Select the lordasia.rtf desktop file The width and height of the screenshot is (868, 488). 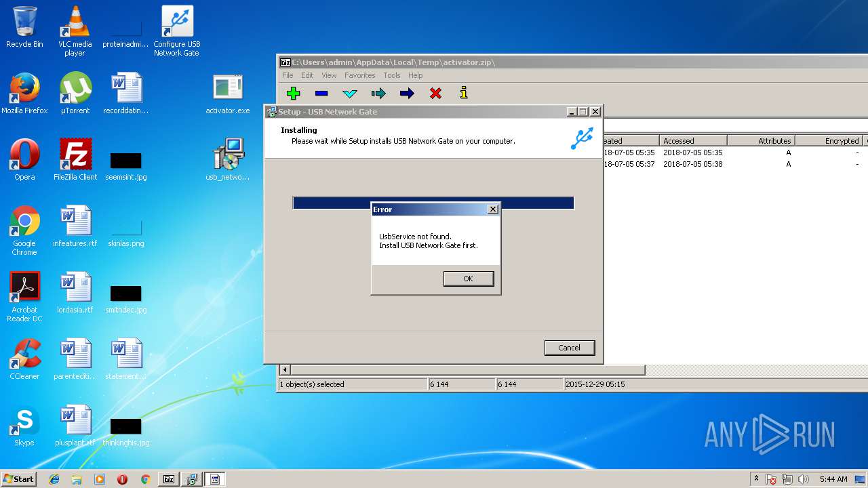pyautogui.click(x=75, y=293)
